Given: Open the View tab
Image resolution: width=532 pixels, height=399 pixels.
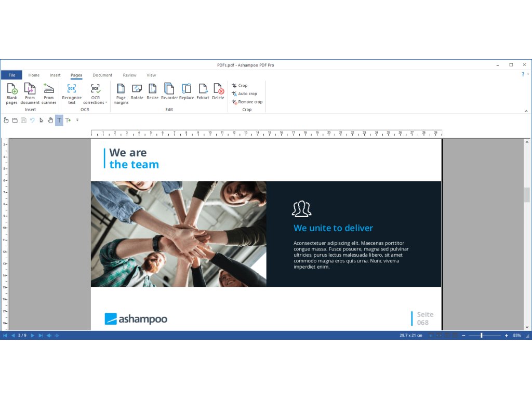Looking at the screenshot, I should click(x=151, y=75).
